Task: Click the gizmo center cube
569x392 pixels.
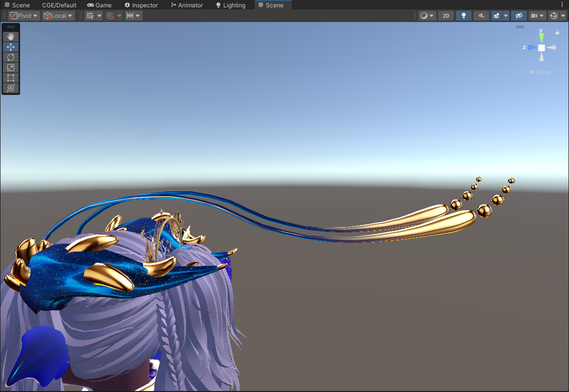Action: point(542,48)
